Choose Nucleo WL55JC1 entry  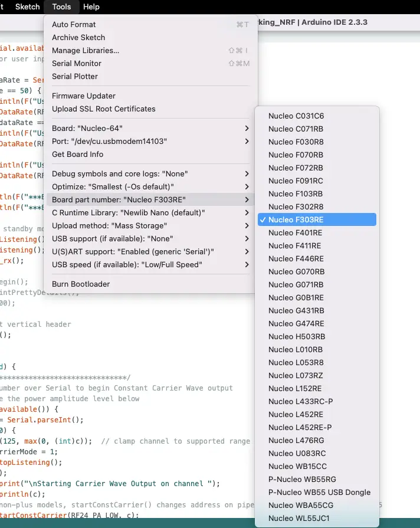(x=317, y=518)
